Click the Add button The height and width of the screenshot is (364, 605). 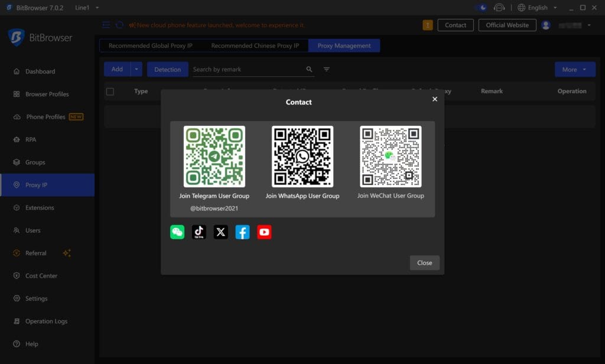tap(118, 69)
